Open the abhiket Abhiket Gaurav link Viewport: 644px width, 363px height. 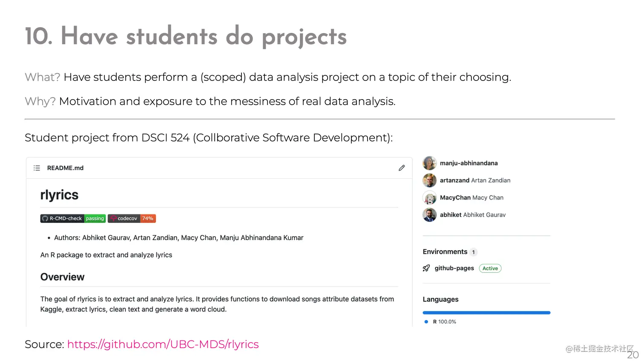472,215
